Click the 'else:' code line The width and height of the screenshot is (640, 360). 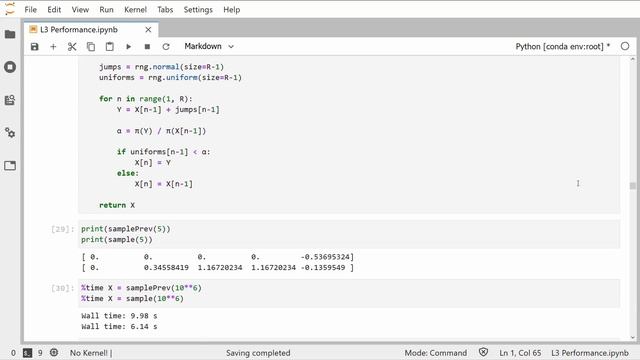(128, 173)
